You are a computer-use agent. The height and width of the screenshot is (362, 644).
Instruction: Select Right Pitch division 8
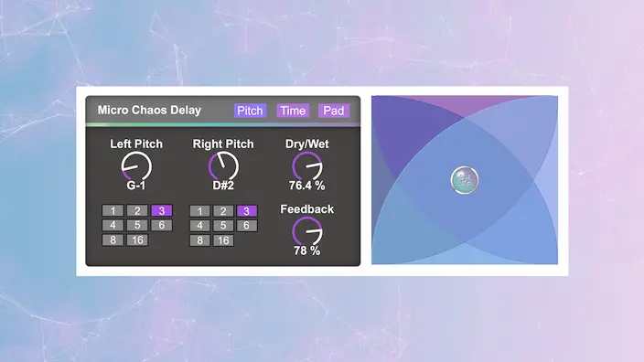(199, 240)
